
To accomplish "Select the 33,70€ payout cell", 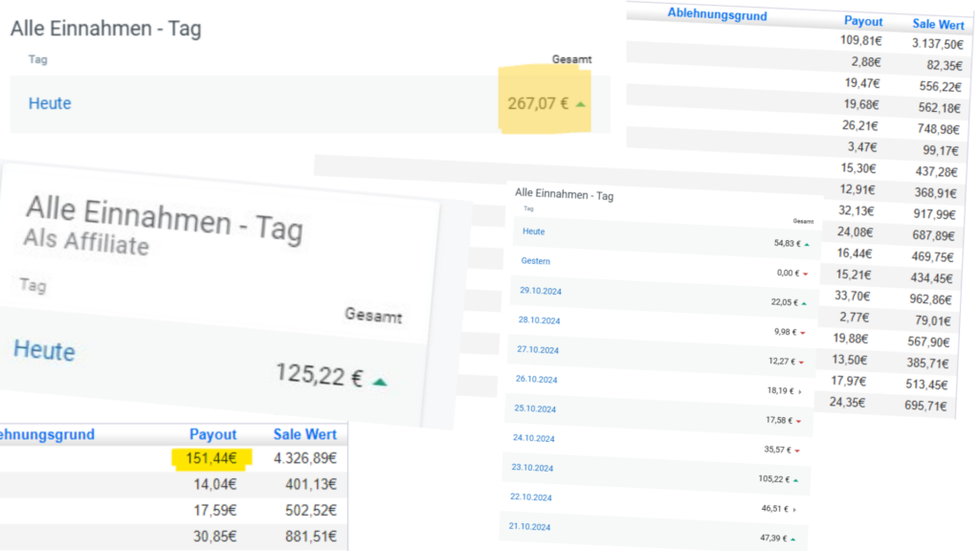I will point(853,296).
